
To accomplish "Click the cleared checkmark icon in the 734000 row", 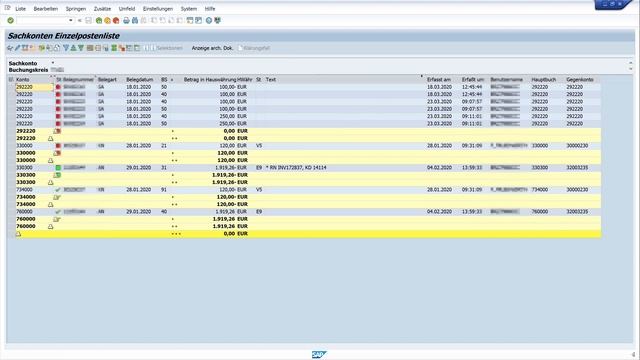I will click(58, 190).
